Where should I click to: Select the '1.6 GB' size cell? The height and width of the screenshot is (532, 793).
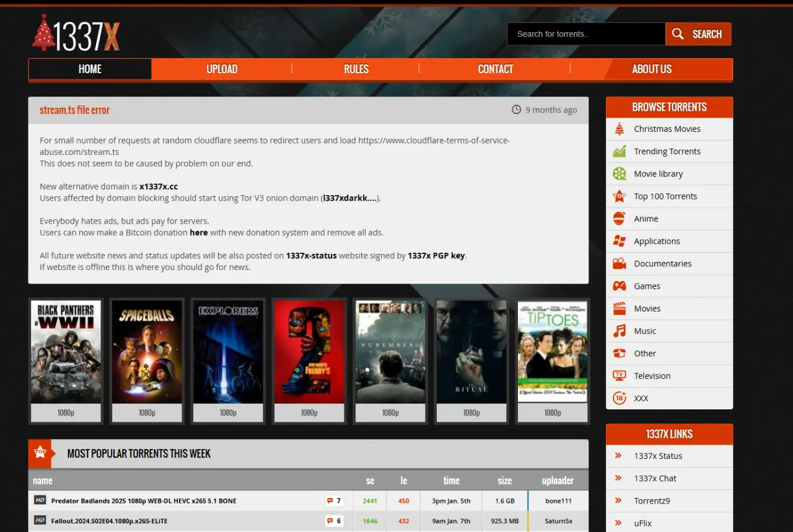(x=505, y=501)
